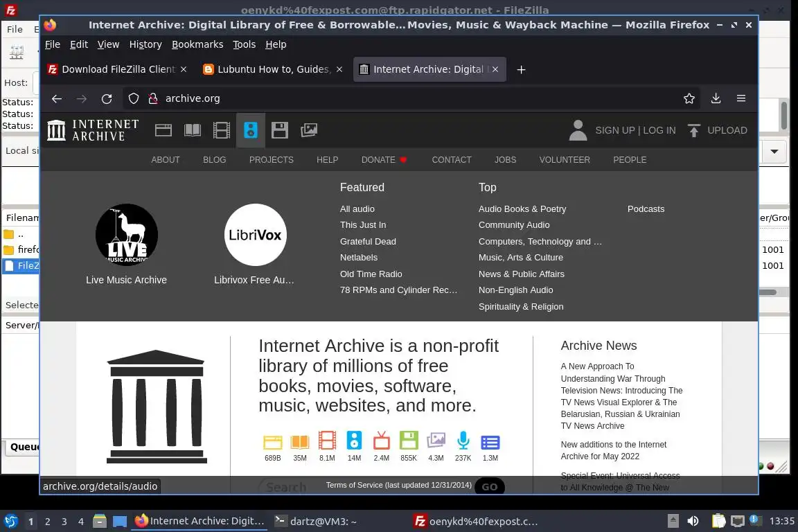Click the 8.1M video icon
The height and width of the screenshot is (532, 798).
(327, 441)
